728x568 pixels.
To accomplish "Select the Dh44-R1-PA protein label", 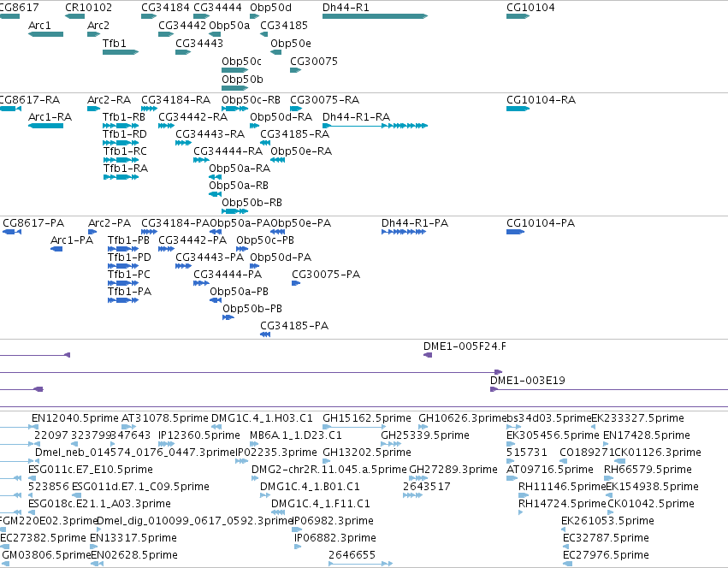I will (415, 223).
